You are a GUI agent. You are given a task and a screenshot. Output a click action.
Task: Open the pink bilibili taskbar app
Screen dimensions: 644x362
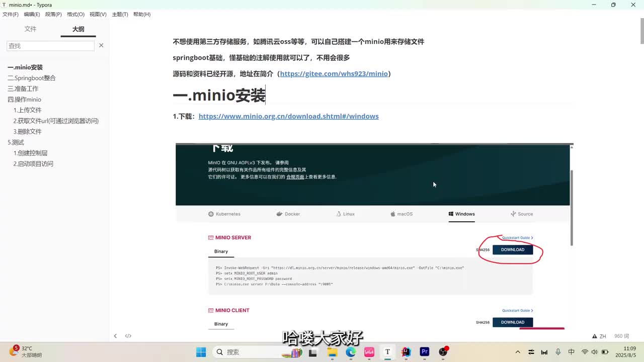tap(369, 352)
